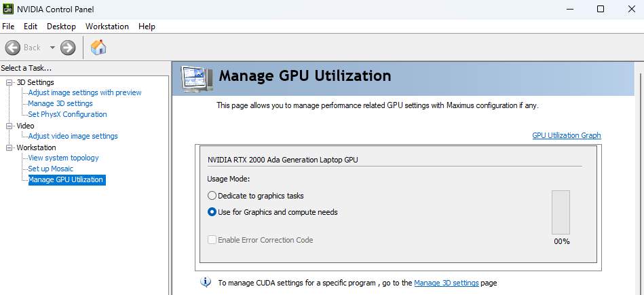Image resolution: width=644 pixels, height=295 pixels.
Task: Open the Workstation menu
Action: tap(107, 27)
